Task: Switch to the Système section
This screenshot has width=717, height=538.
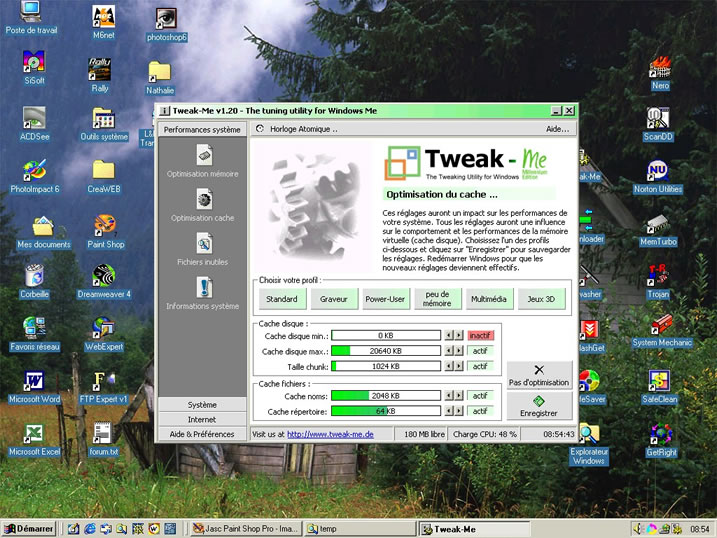Action: pyautogui.click(x=202, y=405)
